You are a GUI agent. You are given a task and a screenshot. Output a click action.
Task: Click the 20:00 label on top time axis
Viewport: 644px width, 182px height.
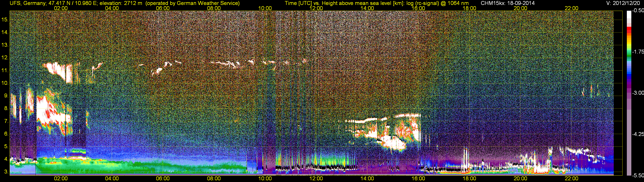pyautogui.click(x=521, y=8)
